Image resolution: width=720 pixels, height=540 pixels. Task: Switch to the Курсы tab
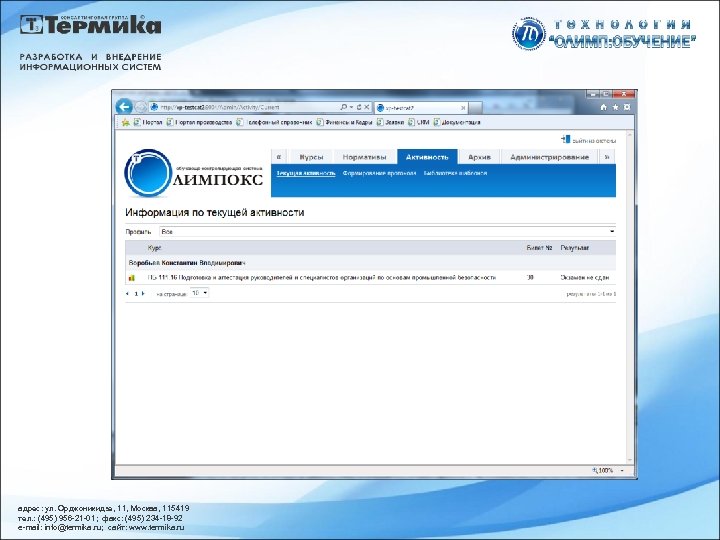click(x=311, y=157)
